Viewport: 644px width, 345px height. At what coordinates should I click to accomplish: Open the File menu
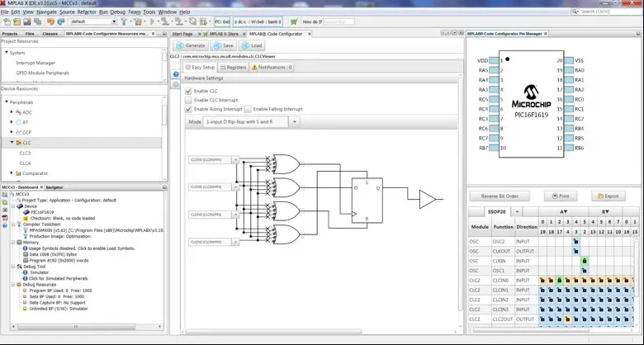[x=4, y=12]
